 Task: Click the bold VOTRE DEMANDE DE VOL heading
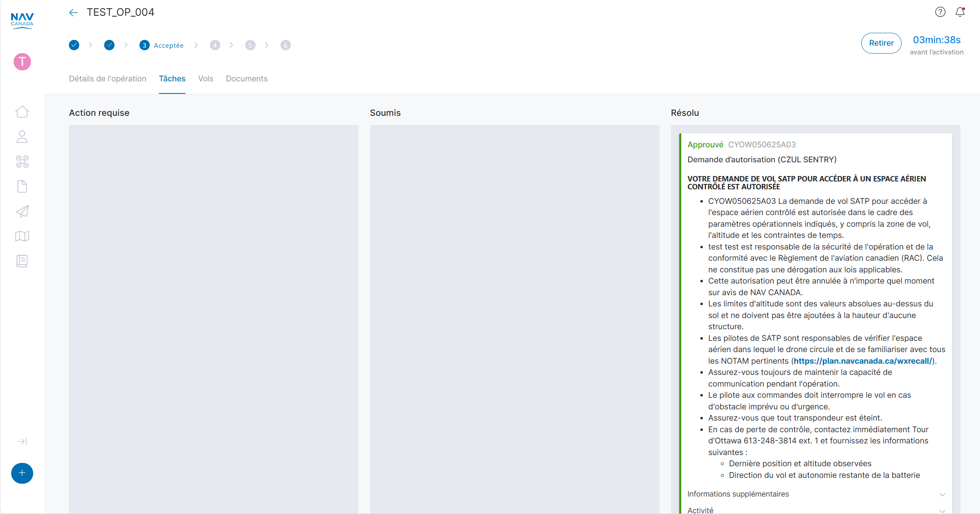click(807, 183)
